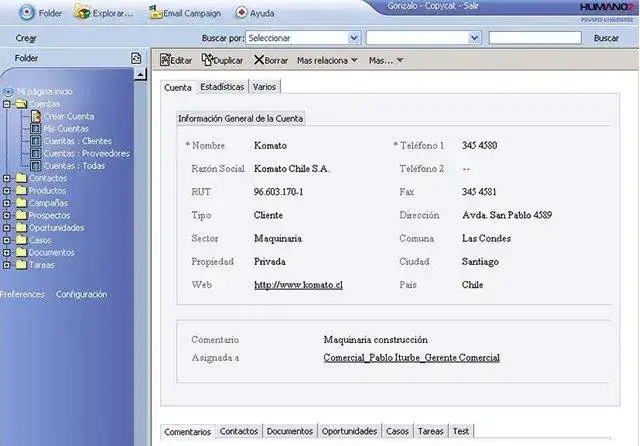Image resolution: width=640 pixels, height=446 pixels.
Task: Select the Comentarios bottom tab
Action: (x=187, y=431)
